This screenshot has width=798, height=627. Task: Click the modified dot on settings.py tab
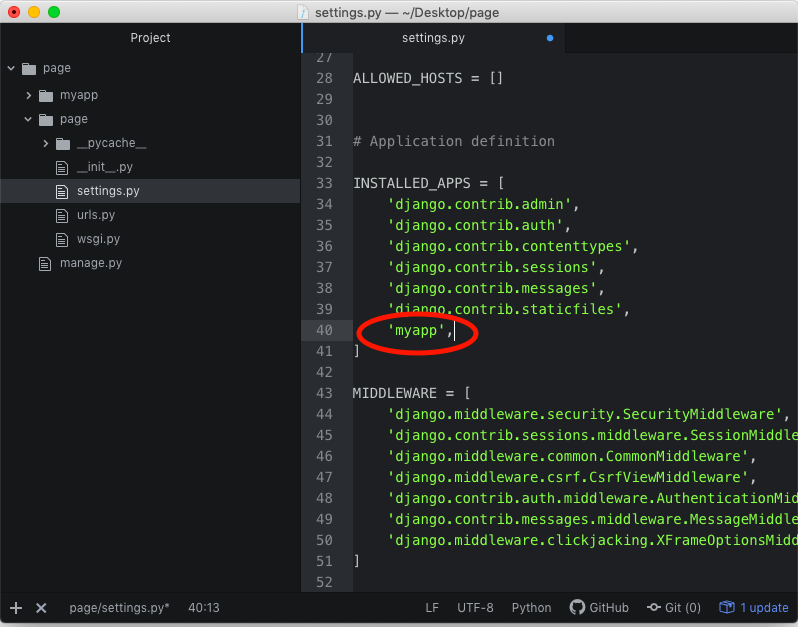click(550, 38)
